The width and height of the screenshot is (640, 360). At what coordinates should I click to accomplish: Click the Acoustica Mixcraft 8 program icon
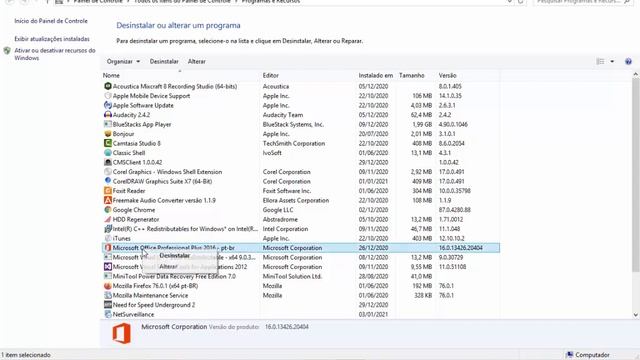click(108, 86)
